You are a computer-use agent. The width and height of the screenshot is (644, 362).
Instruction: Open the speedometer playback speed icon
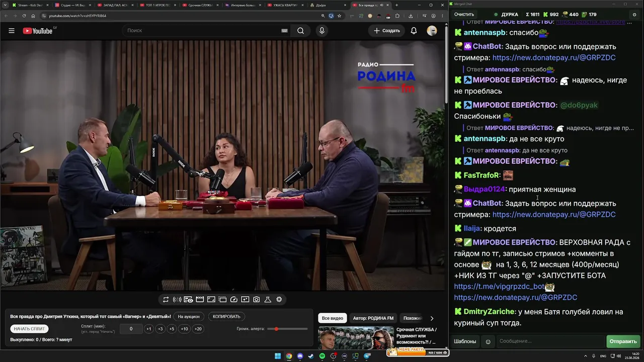pyautogui.click(x=233, y=300)
